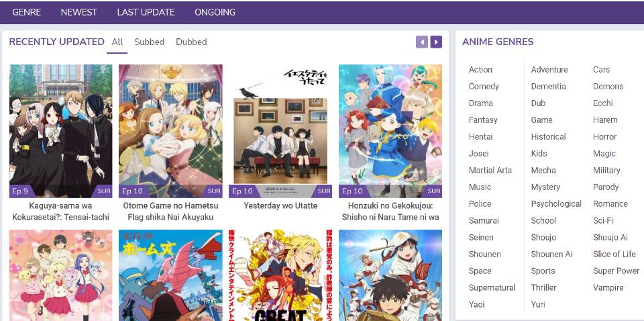
Task: Click the Honzuki no Gekokujou title link
Action: [x=390, y=212]
